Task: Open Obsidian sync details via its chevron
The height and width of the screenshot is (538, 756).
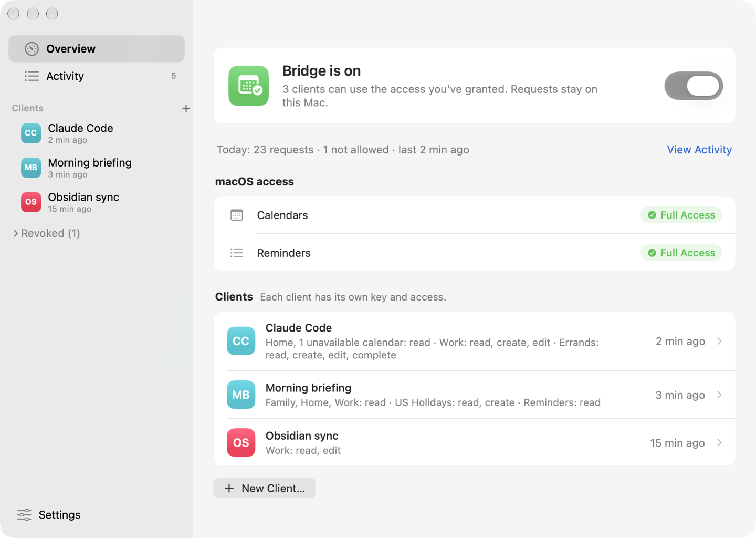Action: [719, 443]
